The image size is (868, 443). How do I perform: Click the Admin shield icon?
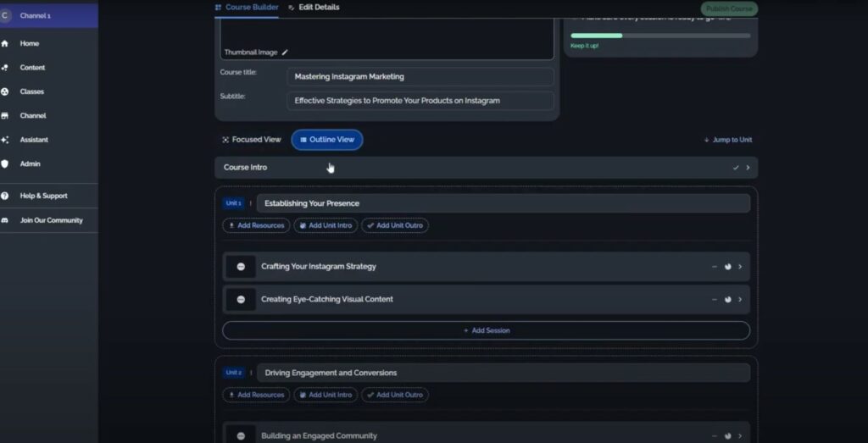[4, 163]
